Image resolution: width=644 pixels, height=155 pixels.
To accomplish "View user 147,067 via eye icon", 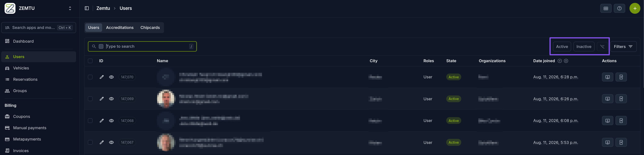I will 112,142.
